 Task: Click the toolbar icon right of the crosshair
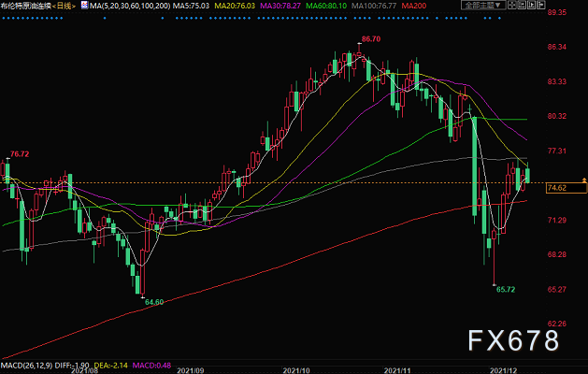522,5
